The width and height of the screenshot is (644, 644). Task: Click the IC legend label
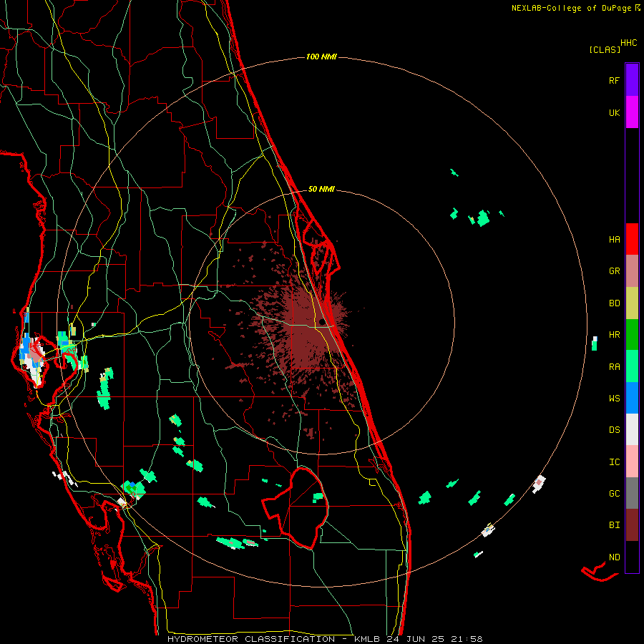pos(614,462)
